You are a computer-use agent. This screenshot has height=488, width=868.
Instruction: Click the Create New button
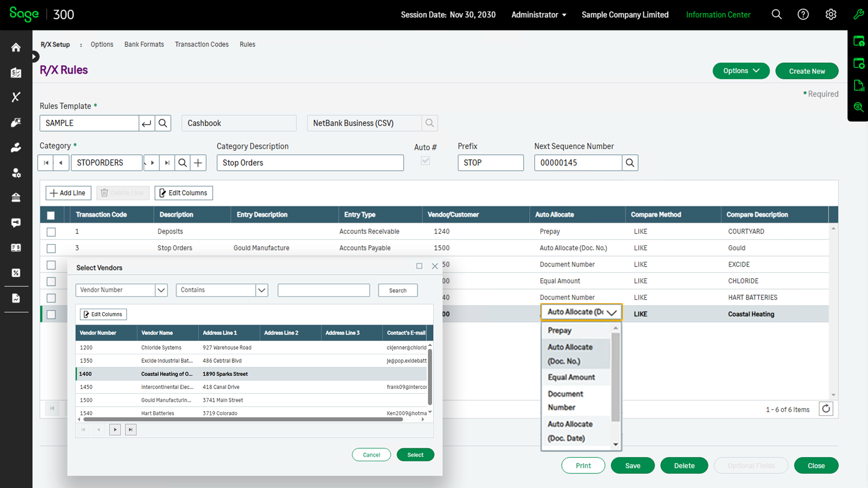point(807,71)
